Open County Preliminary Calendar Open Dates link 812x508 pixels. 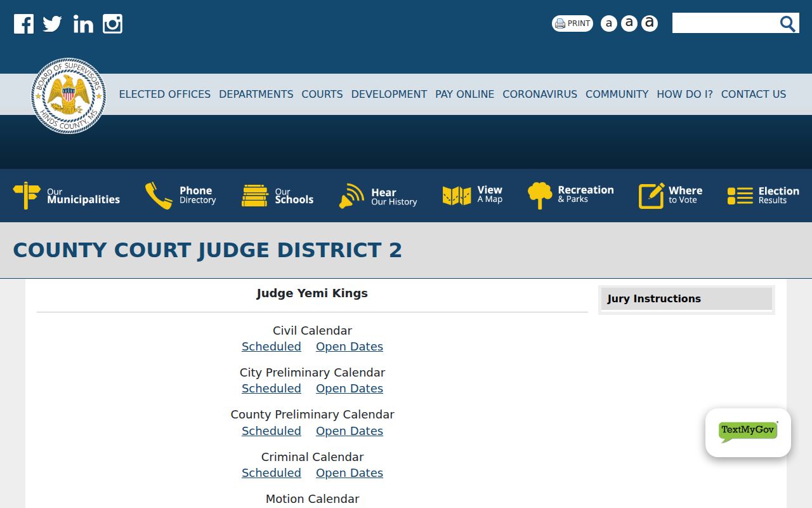pos(350,431)
